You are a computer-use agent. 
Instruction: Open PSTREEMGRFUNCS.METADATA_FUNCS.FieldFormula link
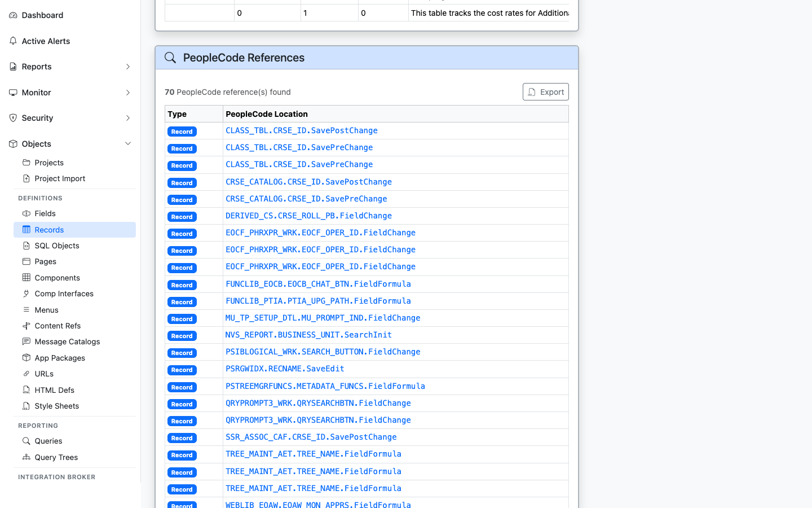325,386
